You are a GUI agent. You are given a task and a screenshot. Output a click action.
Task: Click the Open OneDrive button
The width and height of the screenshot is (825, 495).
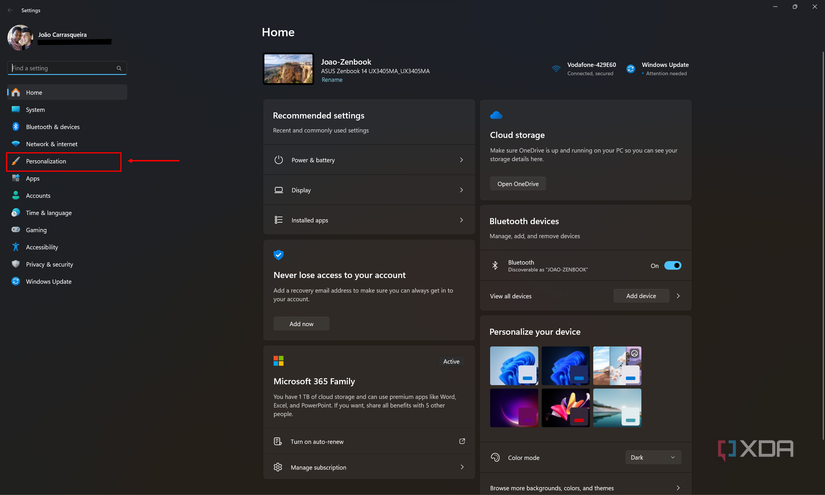(518, 184)
